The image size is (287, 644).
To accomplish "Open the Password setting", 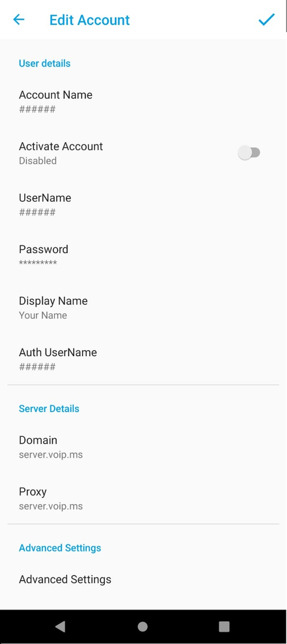I will click(143, 256).
